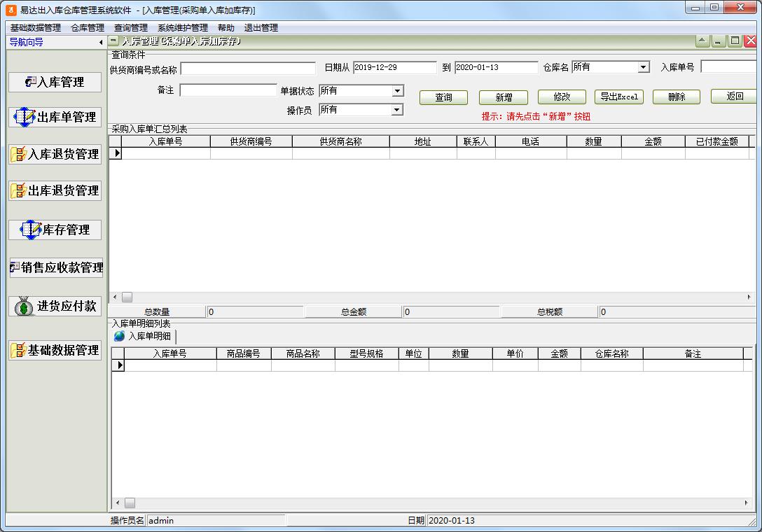Open 出库单管理 in the navigation sidebar
Screen dimensions: 762x532
click(x=55, y=117)
